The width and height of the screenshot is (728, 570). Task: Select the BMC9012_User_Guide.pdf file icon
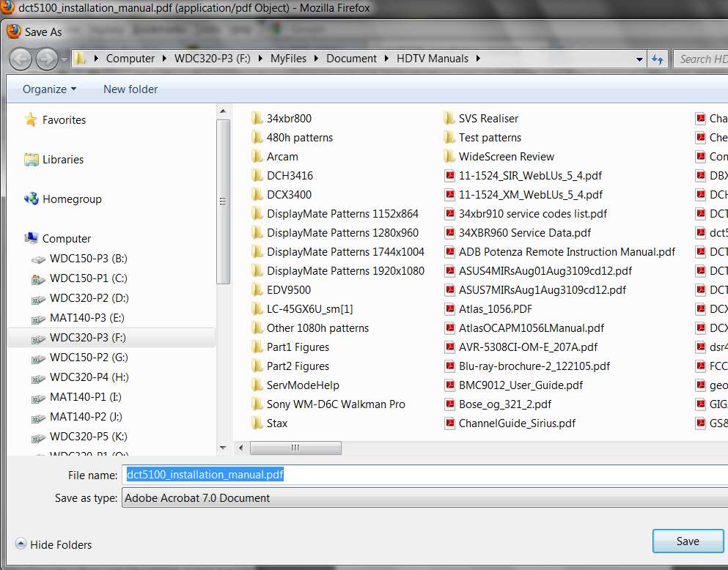[449, 385]
